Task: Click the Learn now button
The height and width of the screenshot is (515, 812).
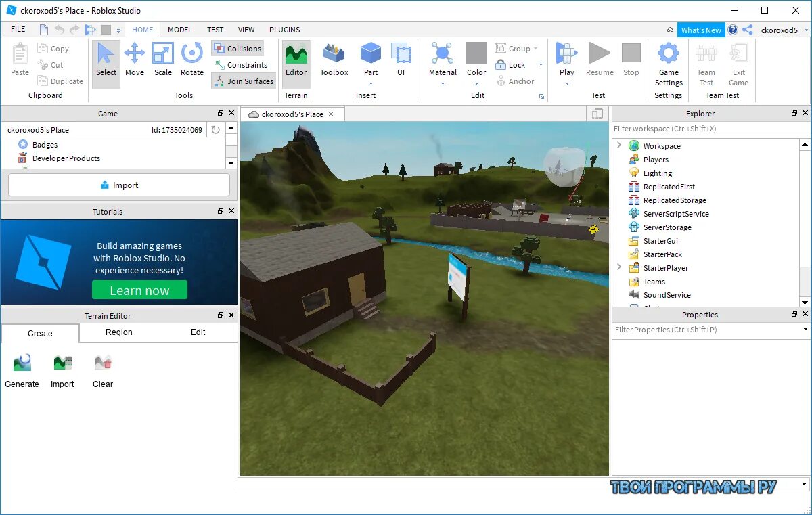Action: [139, 290]
